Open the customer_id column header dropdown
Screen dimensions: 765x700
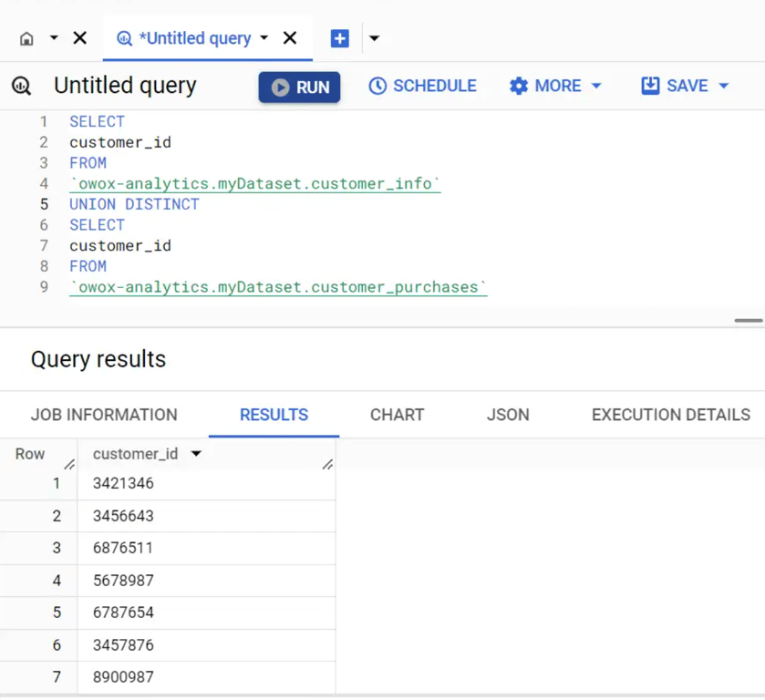click(x=196, y=454)
